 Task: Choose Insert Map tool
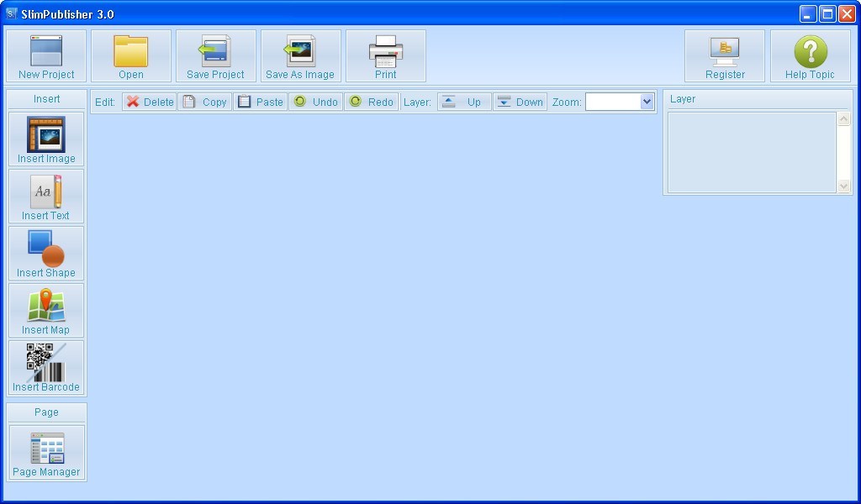click(x=46, y=310)
